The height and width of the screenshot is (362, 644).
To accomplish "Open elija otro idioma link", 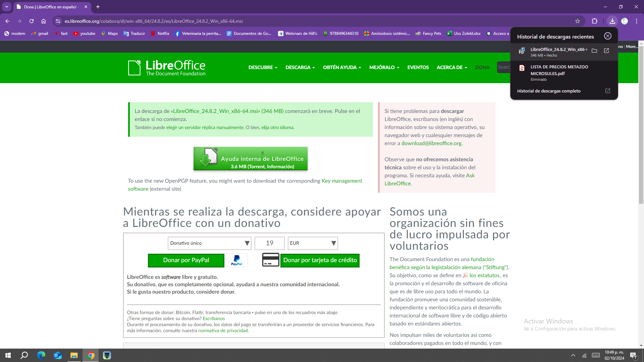I will [x=277, y=127].
